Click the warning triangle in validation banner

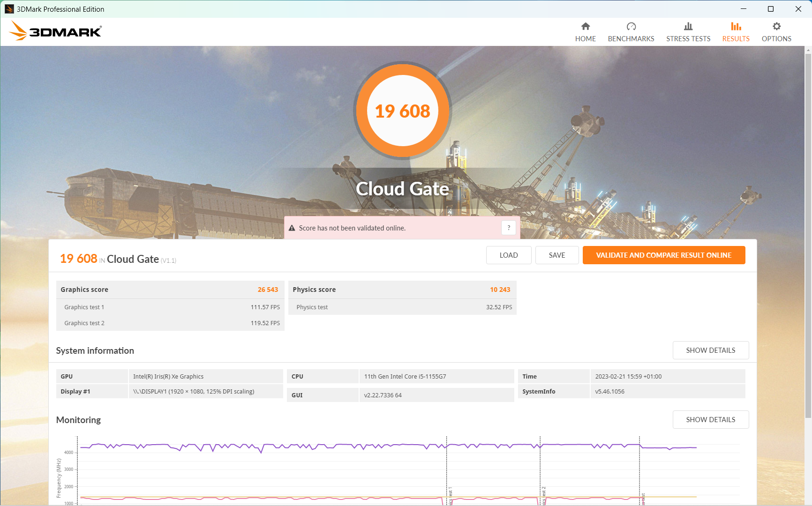(292, 228)
